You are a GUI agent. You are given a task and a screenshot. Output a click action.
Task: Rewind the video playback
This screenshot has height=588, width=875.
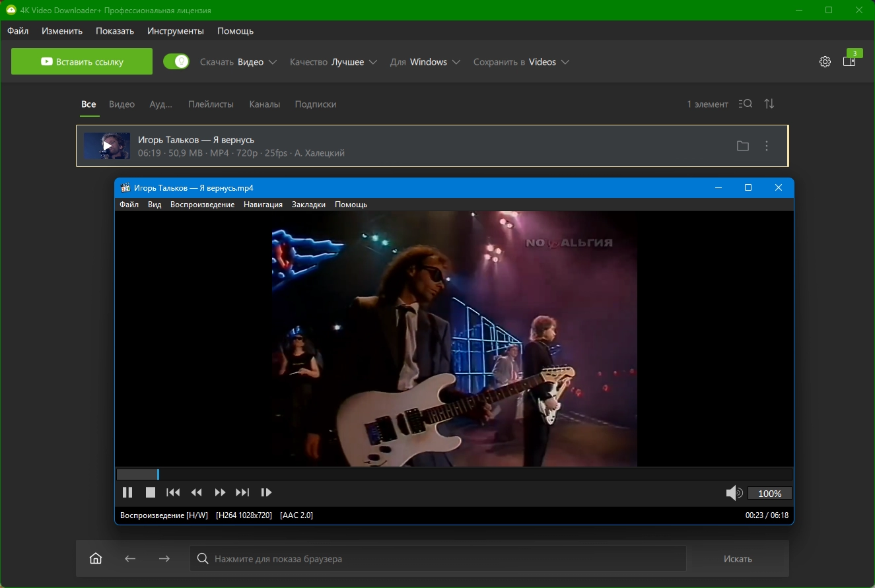click(x=196, y=492)
